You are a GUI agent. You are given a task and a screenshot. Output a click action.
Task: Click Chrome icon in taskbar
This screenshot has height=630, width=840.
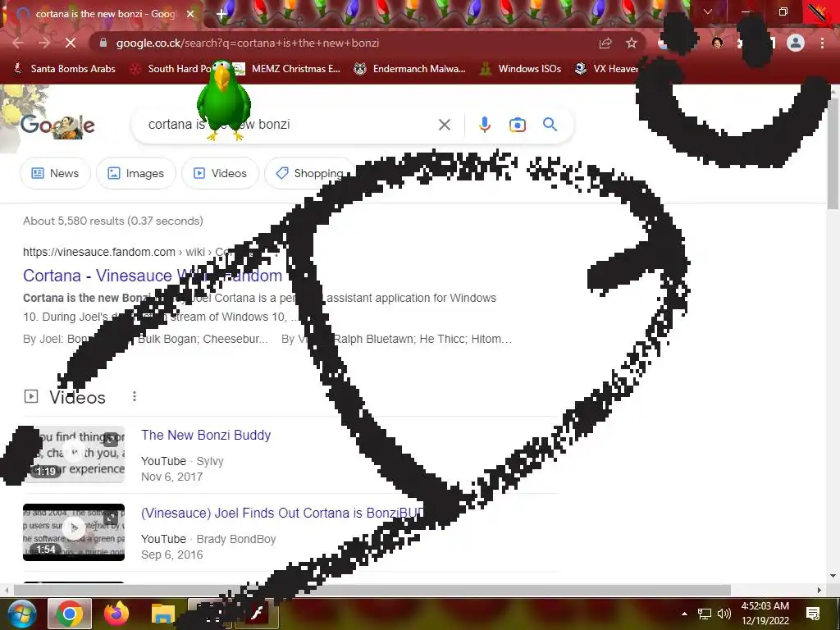(70, 614)
